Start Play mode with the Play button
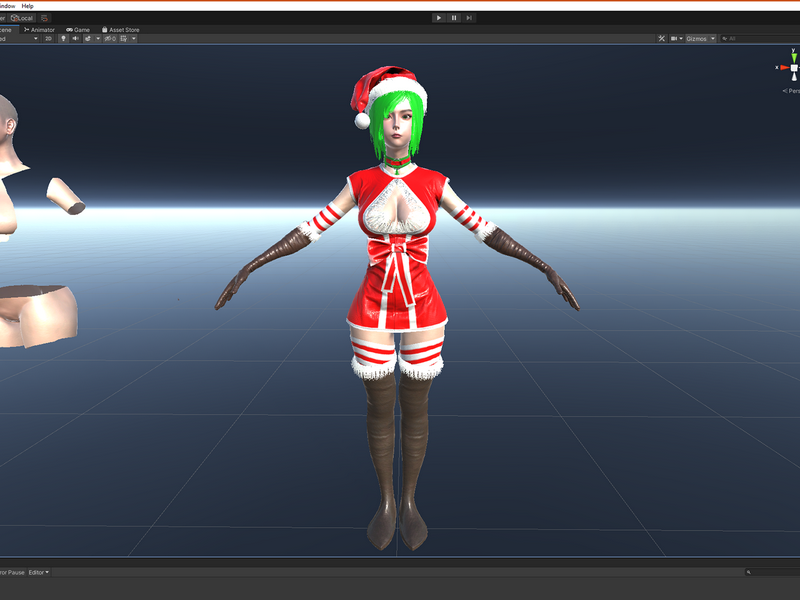This screenshot has height=600, width=800. 439,18
